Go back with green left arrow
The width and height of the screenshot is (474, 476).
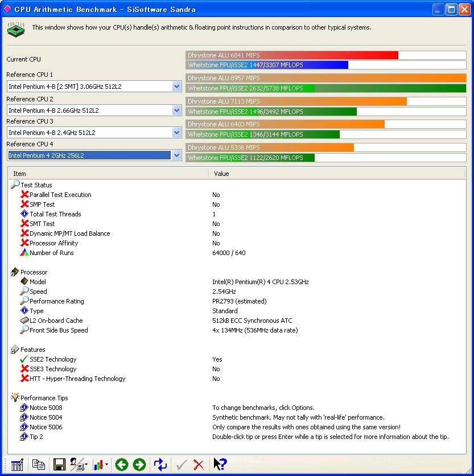[122, 465]
